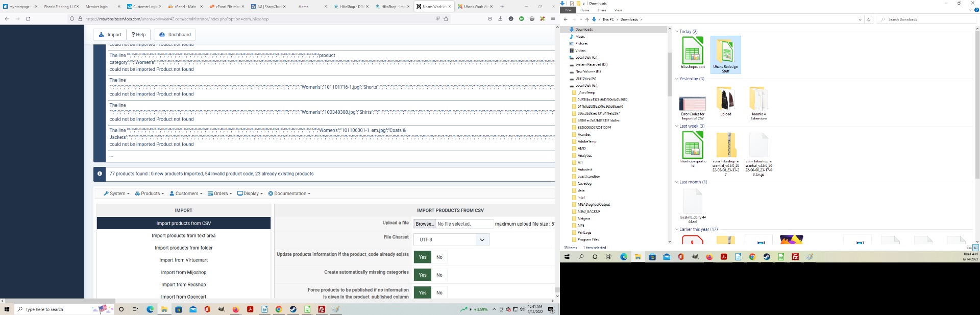Click the site lock security icon
This screenshot has width=980, height=315.
tap(80, 19)
